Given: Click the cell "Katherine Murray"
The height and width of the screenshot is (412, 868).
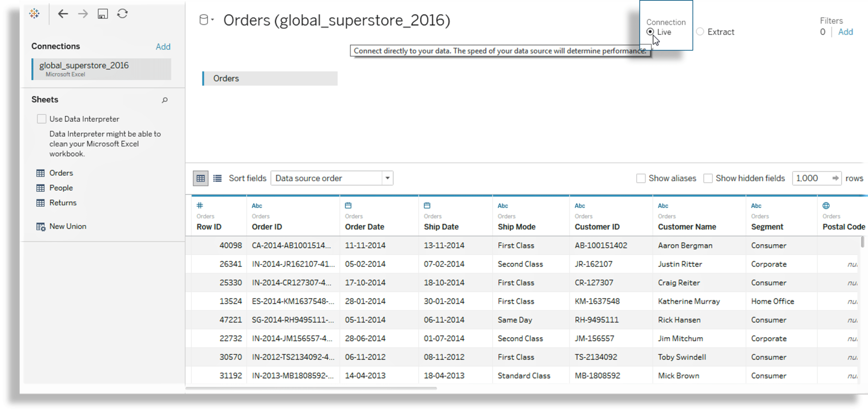Looking at the screenshot, I should pyautogui.click(x=689, y=301).
